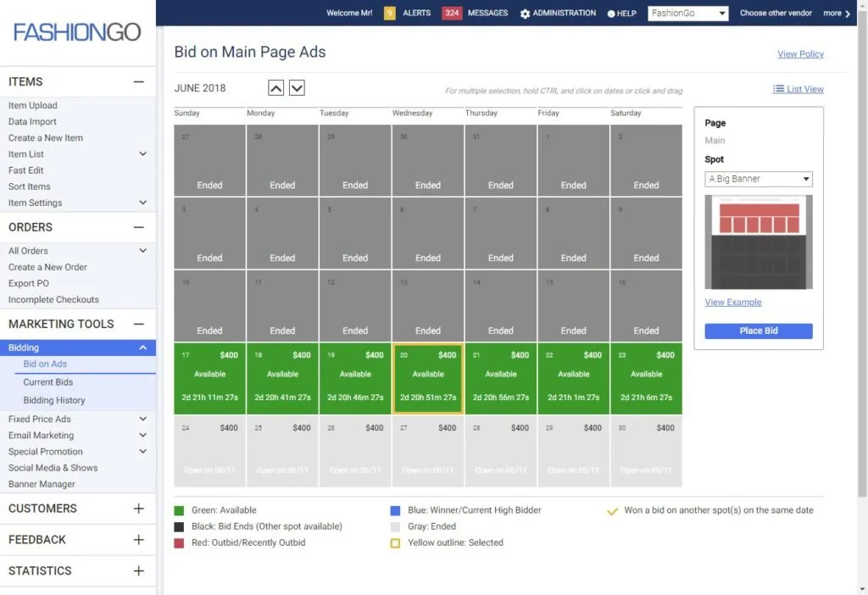Open Incomplete Checkouts
The image size is (868, 595).
[53, 299]
